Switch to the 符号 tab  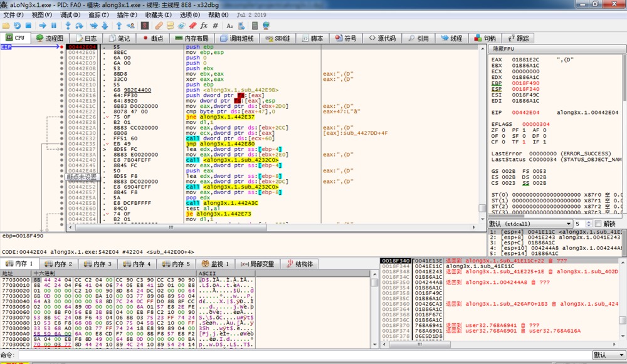click(x=346, y=38)
